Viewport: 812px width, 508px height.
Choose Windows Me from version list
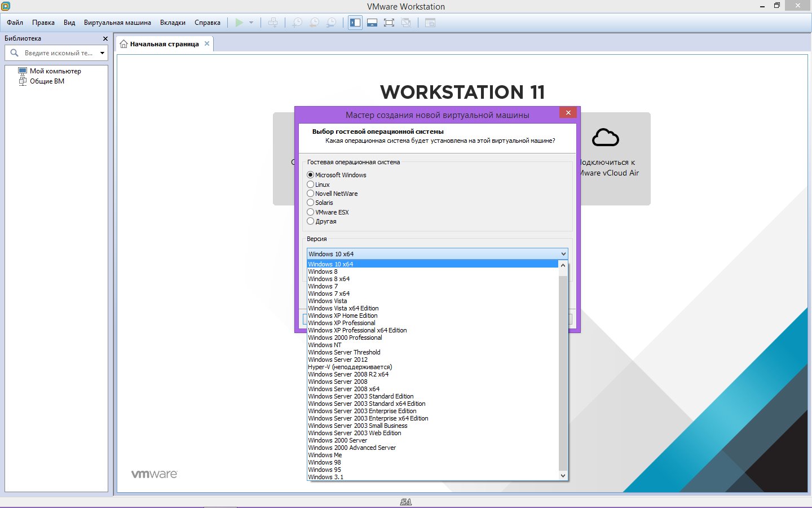[x=433, y=455]
